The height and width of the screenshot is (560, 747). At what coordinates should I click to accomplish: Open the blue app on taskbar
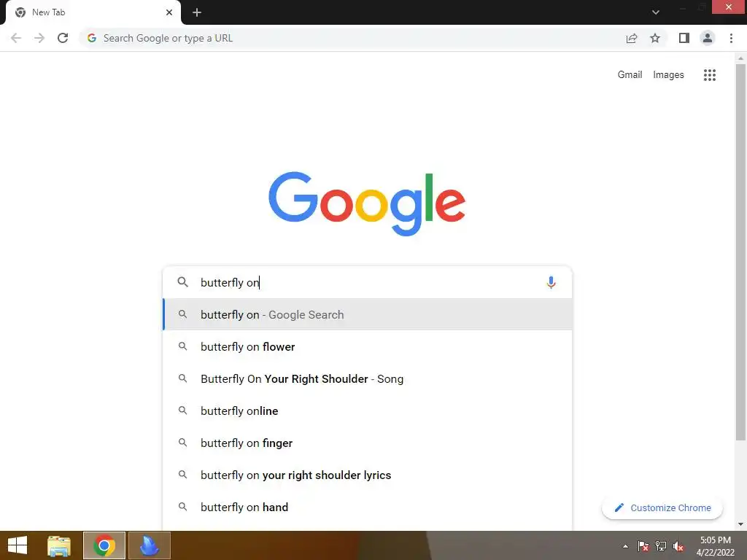click(149, 545)
